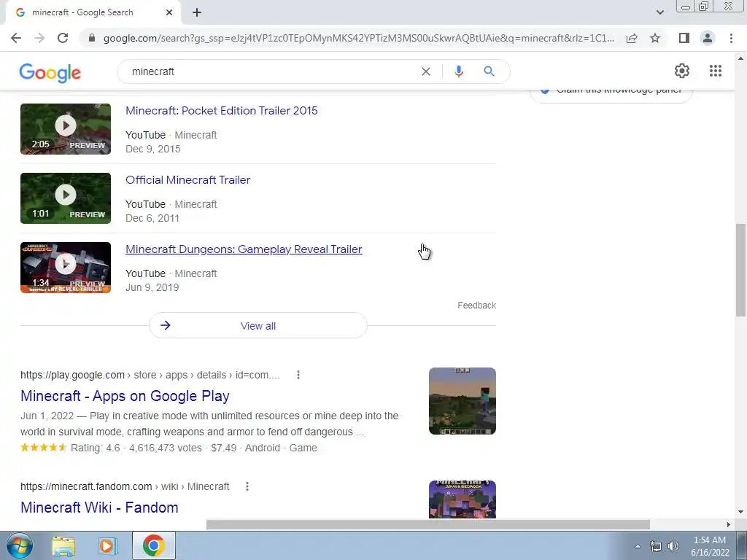Open the browser side panel
747x560 pixels.
684,38
